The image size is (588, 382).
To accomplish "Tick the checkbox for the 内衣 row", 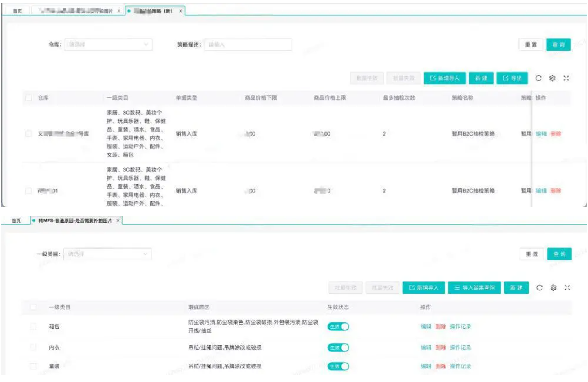I will click(33, 347).
